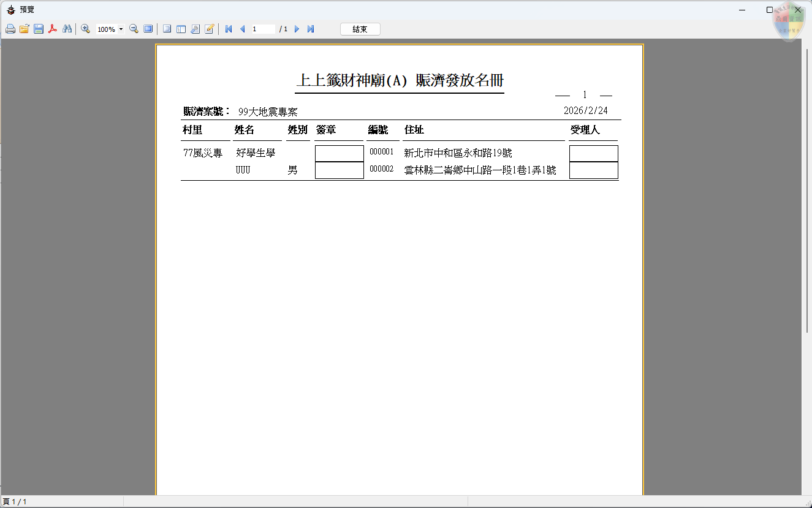Go to the next page
Viewport: 812px width, 508px height.
(297, 29)
